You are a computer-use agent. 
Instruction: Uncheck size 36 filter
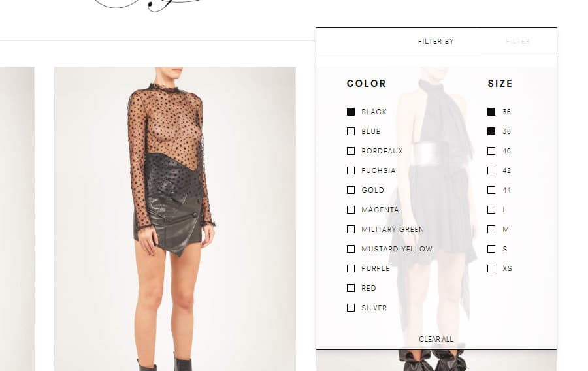click(491, 112)
